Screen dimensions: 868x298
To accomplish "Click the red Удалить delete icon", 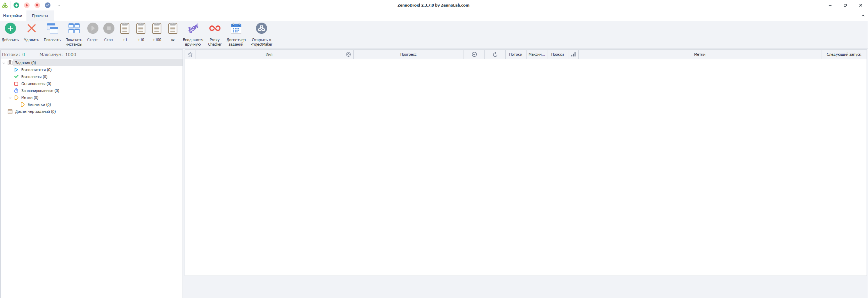I will pos(31,29).
